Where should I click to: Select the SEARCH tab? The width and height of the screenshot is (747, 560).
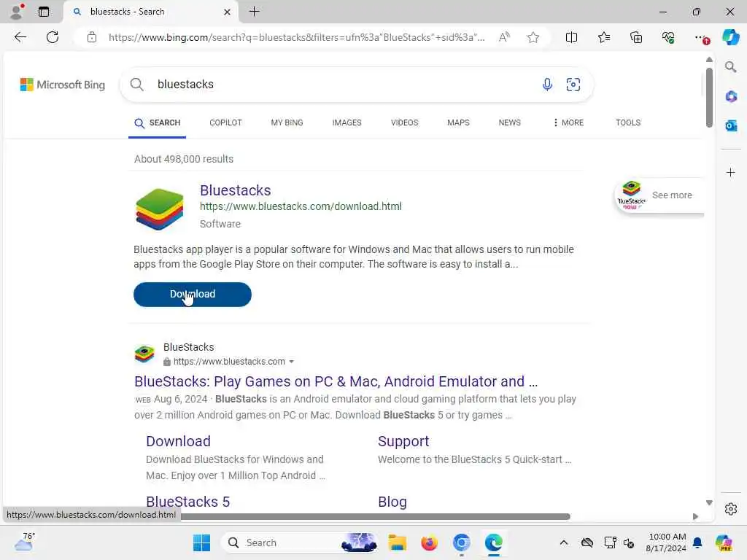[x=158, y=122]
